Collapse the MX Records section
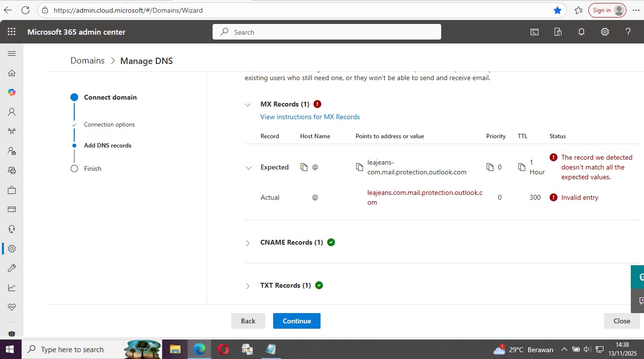 248,104
